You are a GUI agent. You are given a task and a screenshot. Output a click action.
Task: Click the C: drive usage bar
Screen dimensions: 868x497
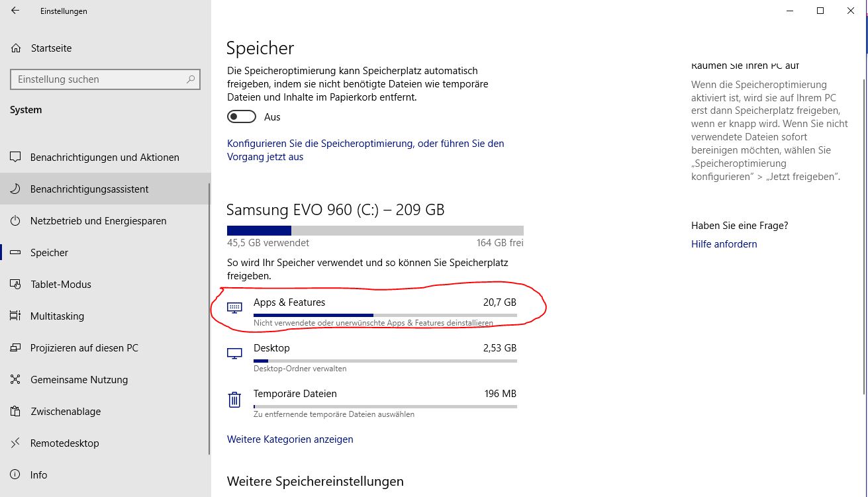[x=375, y=230]
